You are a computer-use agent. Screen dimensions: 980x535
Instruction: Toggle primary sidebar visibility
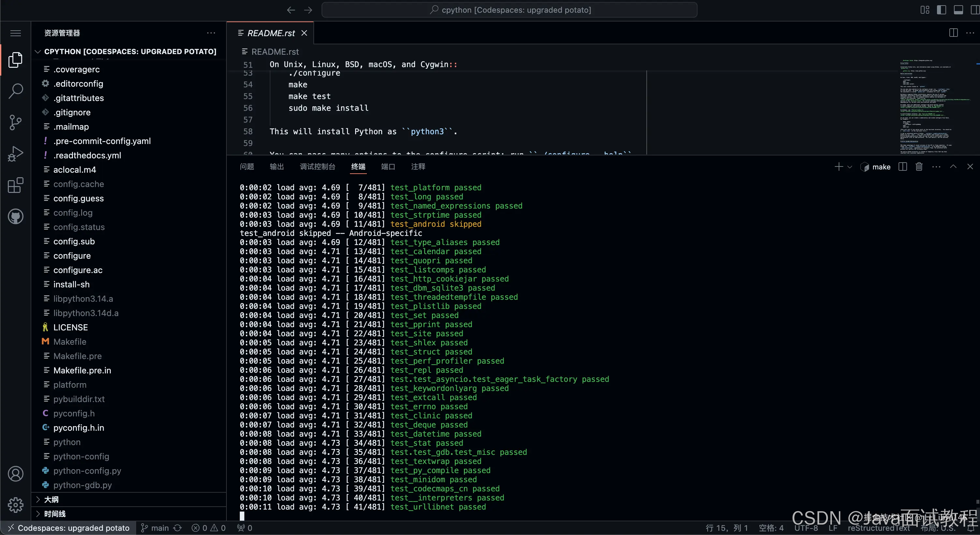[x=942, y=10]
